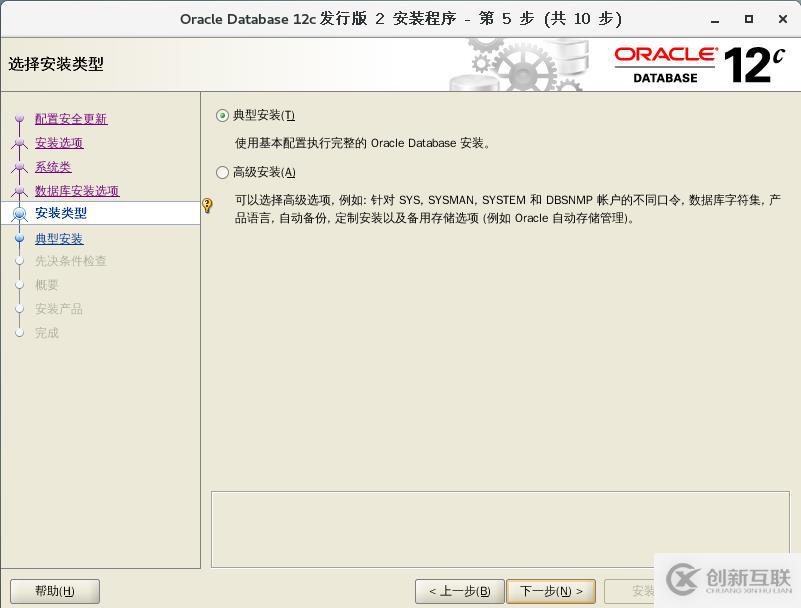Select the 高级安装(A) radio button
The image size is (801, 608).
(x=222, y=172)
